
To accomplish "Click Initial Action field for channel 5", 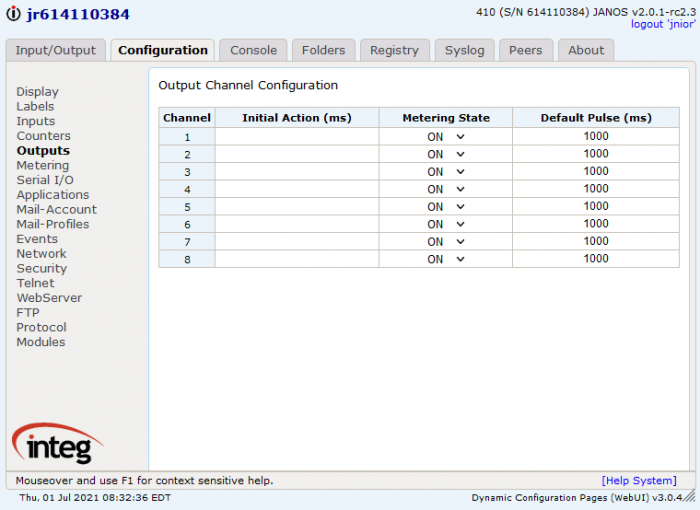I will 297,207.
